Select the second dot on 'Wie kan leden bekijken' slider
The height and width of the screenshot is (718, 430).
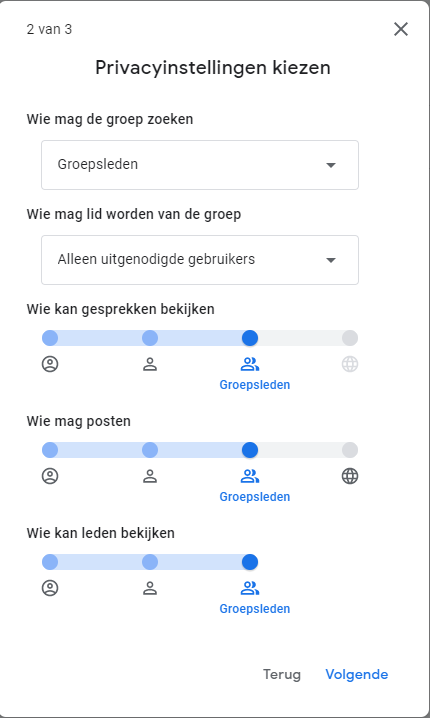pos(150,562)
